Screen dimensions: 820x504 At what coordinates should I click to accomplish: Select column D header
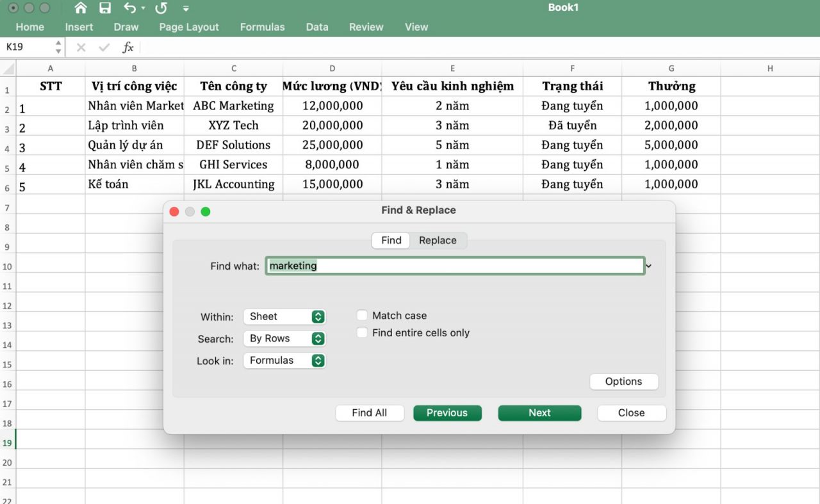pos(332,69)
